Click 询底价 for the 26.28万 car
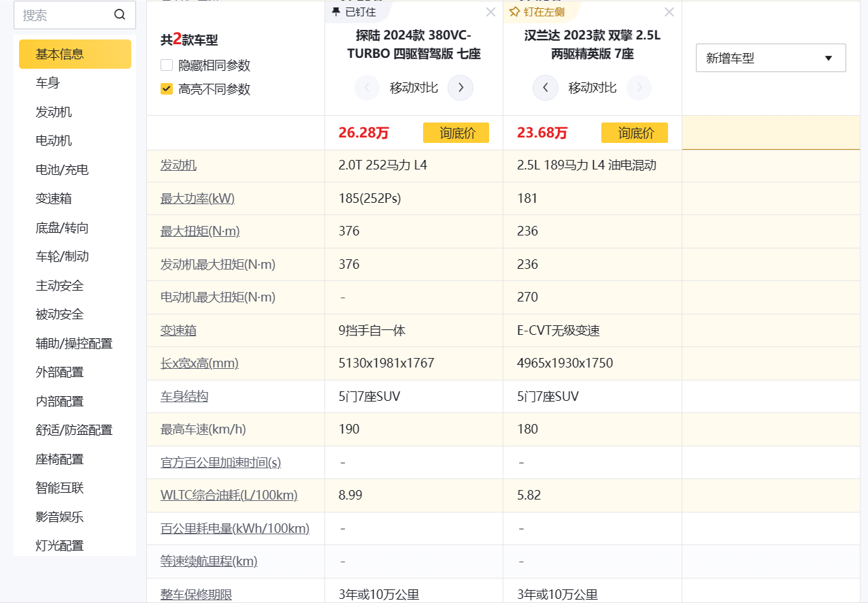Viewport: 868px width, 603px height. (456, 133)
